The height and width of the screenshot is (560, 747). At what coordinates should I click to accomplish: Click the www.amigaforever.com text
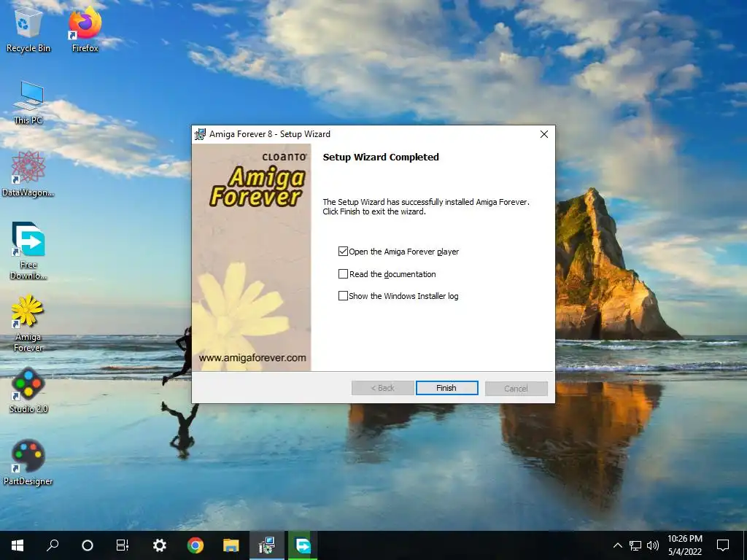point(252,357)
